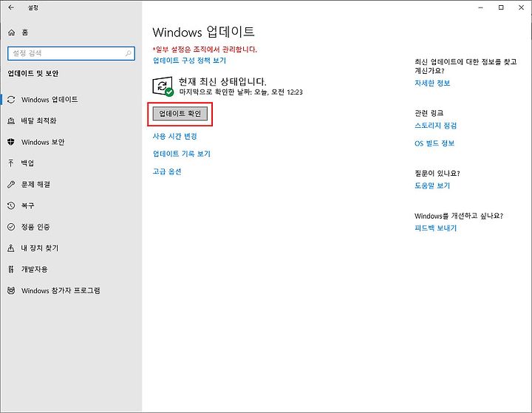Image resolution: width=532 pixels, height=413 pixels.
Task: Go back using the arrow icon
Action: [11, 7]
